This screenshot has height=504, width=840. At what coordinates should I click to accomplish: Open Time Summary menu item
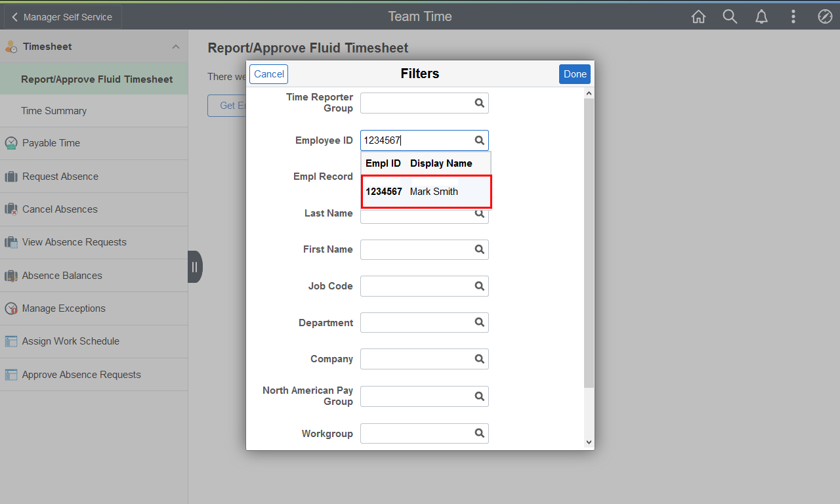tap(94, 111)
